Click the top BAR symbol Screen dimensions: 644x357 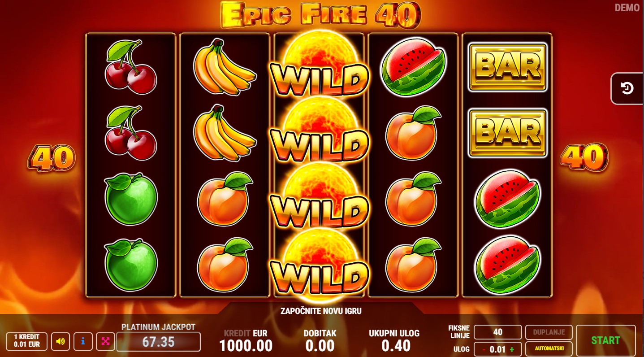[507, 67]
